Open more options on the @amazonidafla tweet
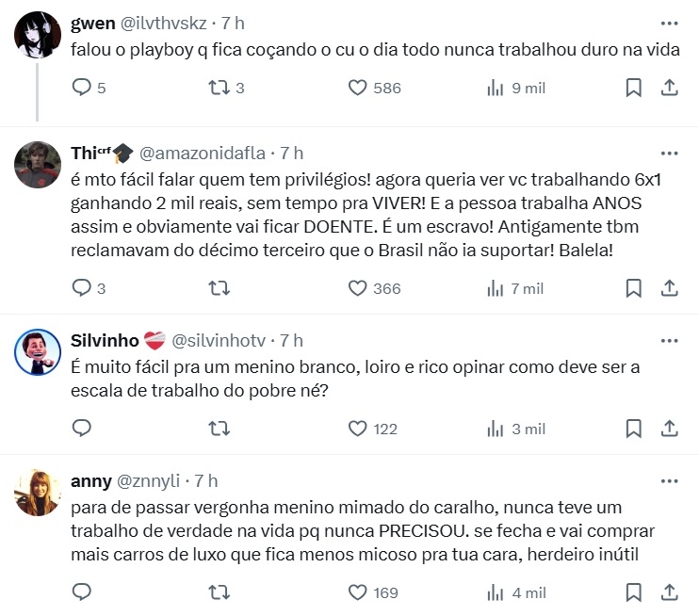Viewport: 699px width, 616px height. [669, 153]
